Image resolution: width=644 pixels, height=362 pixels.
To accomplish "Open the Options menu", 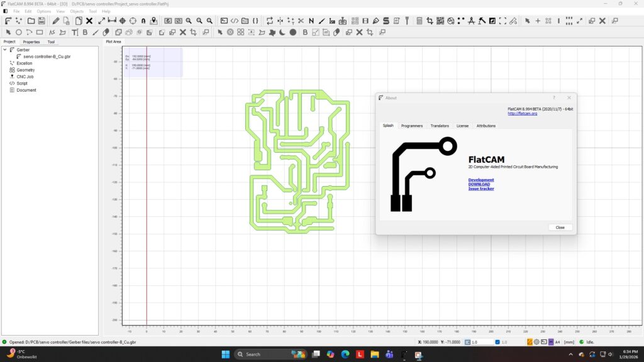I will point(44,11).
